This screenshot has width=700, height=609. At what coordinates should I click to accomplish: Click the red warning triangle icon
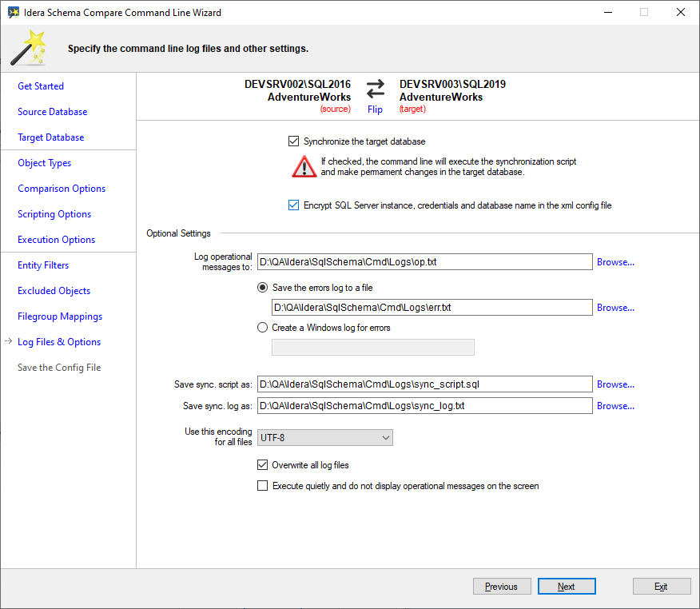pos(304,166)
